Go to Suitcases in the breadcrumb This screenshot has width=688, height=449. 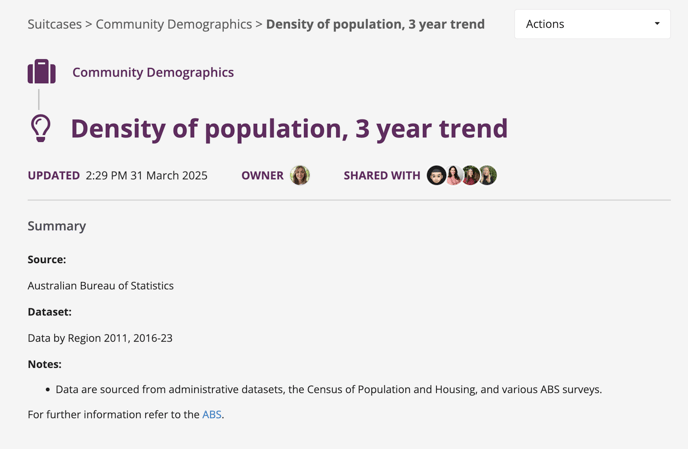click(55, 24)
